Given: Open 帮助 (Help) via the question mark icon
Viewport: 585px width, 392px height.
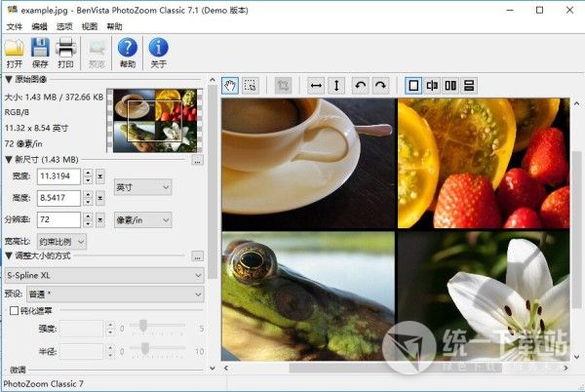Looking at the screenshot, I should click(x=127, y=48).
